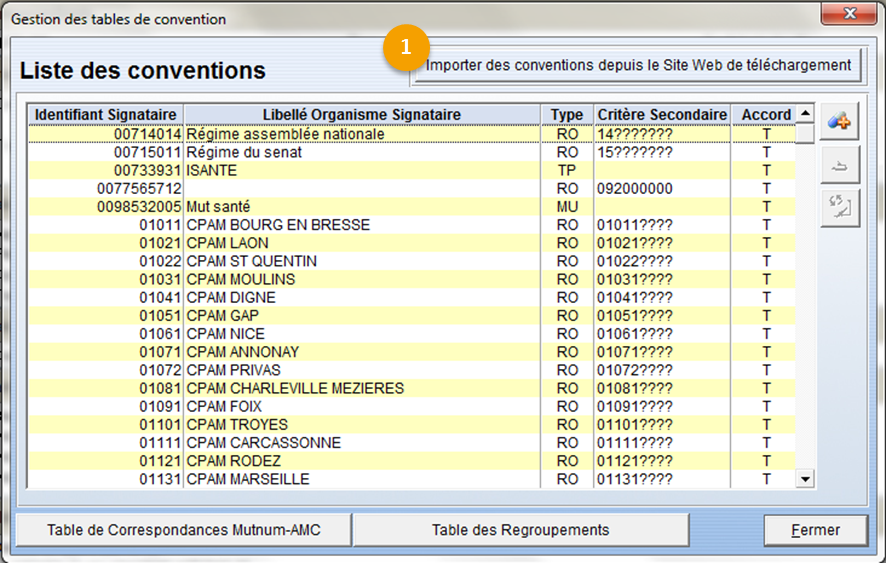Click the MU type cell of Mut santé
This screenshot has height=563, width=886.
(567, 206)
